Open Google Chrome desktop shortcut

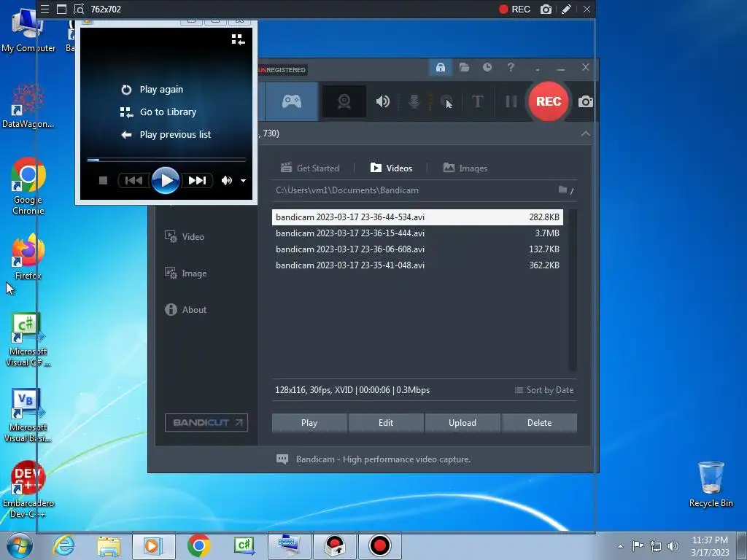[28, 186]
